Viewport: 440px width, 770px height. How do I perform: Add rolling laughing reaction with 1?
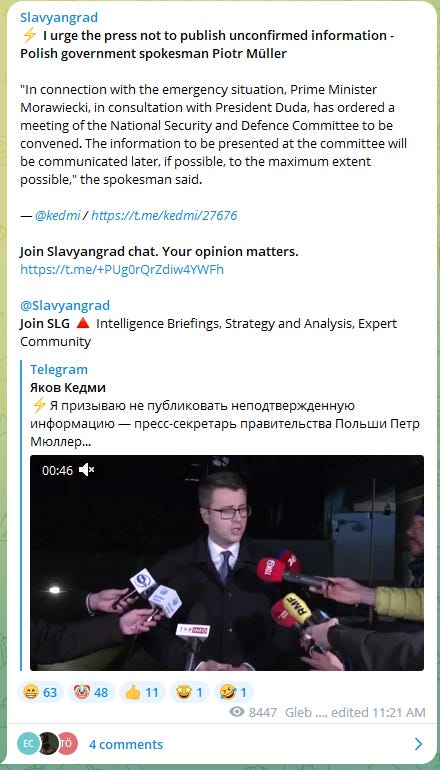click(x=234, y=692)
